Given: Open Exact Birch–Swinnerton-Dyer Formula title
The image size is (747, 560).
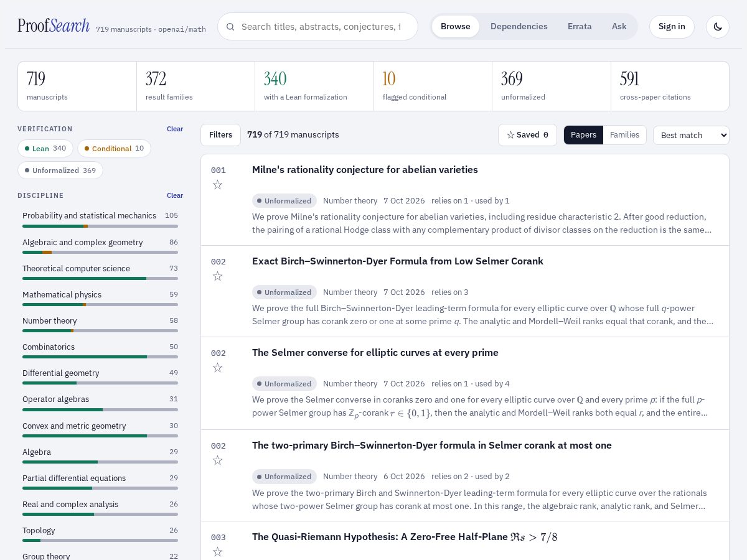Looking at the screenshot, I should coord(398,261).
